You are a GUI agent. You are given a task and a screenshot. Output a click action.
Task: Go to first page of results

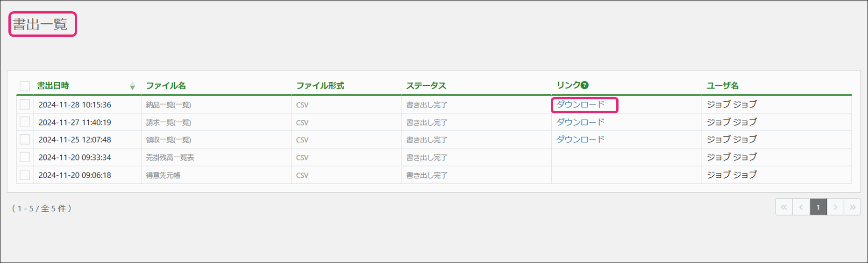(783, 208)
